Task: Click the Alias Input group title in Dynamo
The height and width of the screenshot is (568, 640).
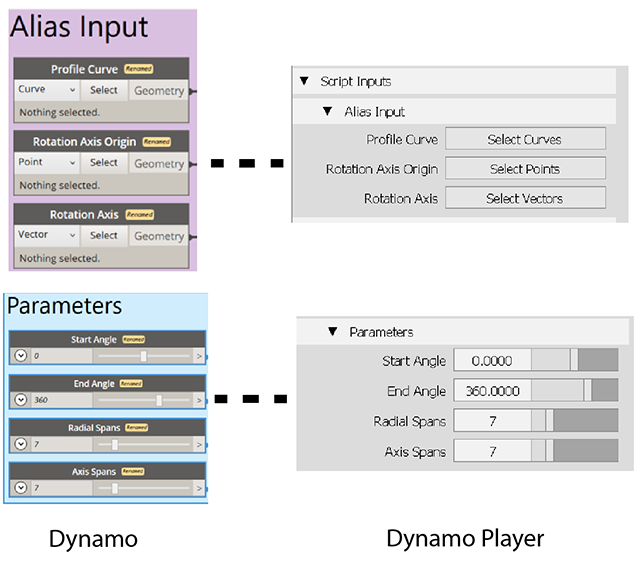Action: click(79, 27)
